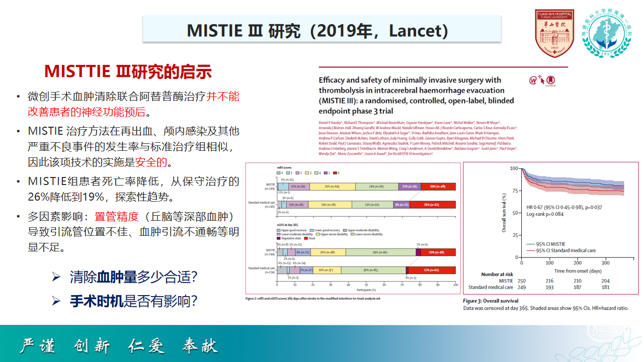This screenshot has width=644, height=362.
Task: Select the red heading MISTTIE III研究的启示
Action: pos(128,71)
